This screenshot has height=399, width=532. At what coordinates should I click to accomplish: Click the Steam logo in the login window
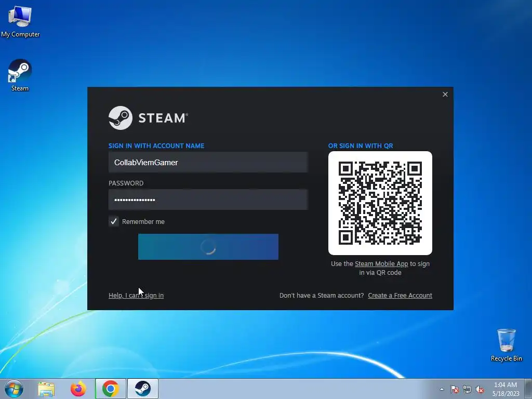148,118
